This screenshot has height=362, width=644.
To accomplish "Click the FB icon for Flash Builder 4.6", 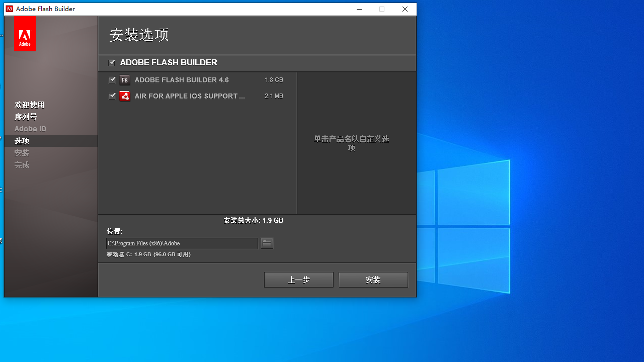I will click(124, 79).
